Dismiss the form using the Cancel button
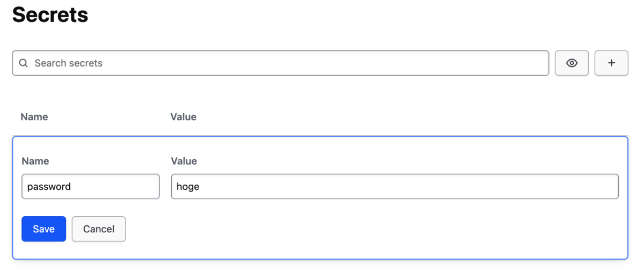 [99, 229]
